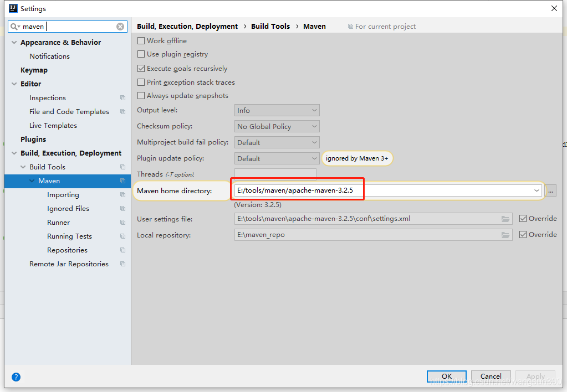Click project-level icon beside Build Tools
567x392 pixels.
pyautogui.click(x=123, y=167)
